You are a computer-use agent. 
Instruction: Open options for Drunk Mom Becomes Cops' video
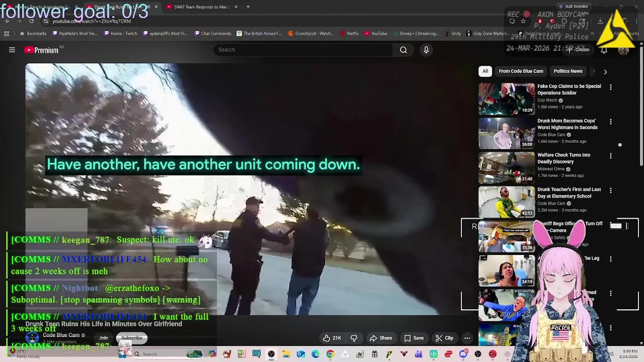tap(611, 122)
